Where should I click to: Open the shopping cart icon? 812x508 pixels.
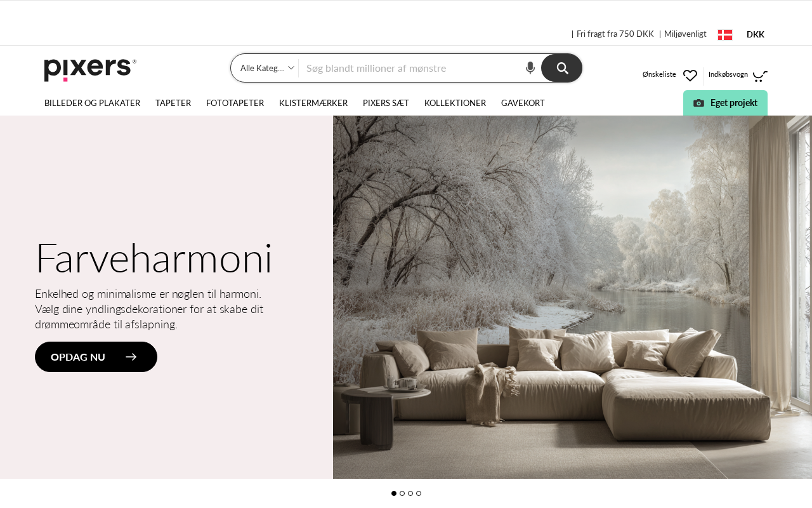coord(760,76)
